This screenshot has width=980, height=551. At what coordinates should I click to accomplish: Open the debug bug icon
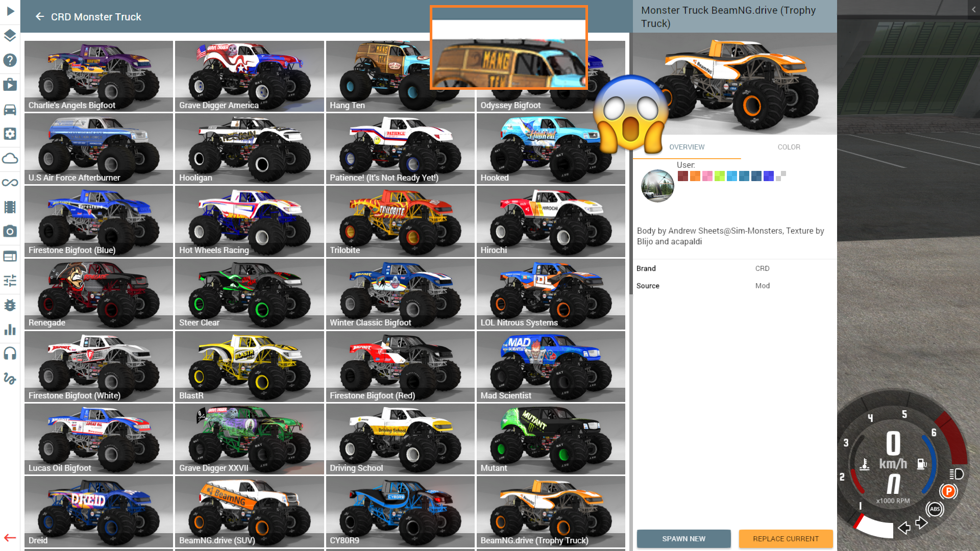(x=10, y=305)
